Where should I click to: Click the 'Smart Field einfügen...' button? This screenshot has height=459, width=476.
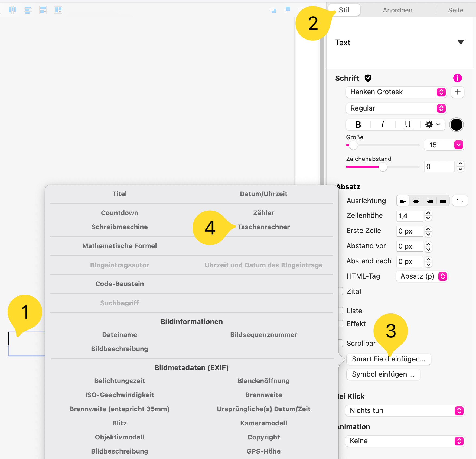[389, 359]
